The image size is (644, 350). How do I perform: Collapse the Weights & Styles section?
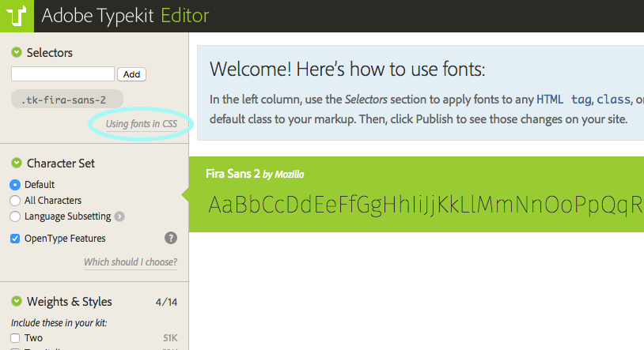[x=16, y=302]
